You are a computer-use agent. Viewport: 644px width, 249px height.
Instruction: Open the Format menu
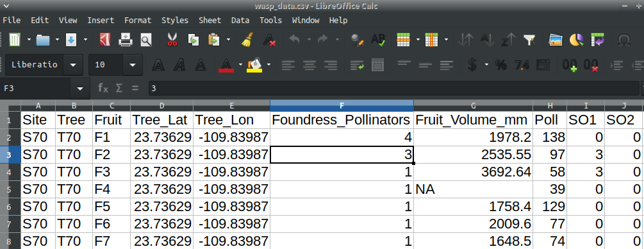[x=138, y=20]
